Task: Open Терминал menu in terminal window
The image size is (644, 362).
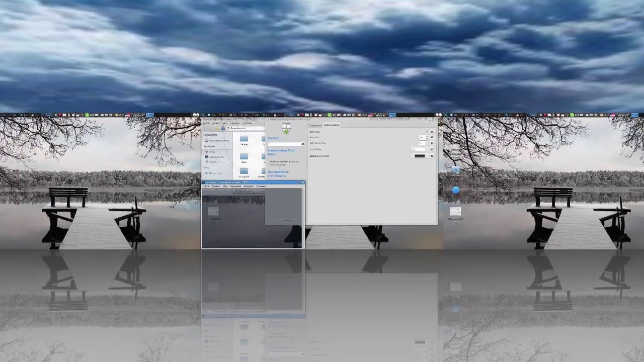Action: [x=235, y=187]
